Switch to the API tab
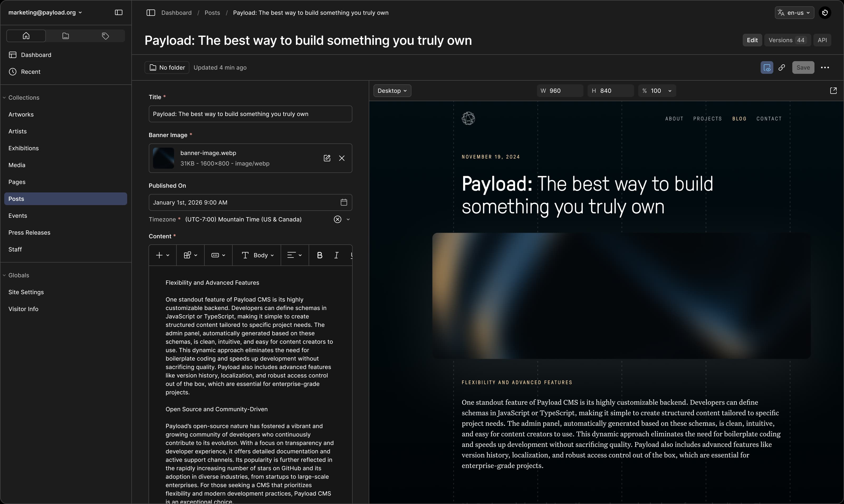Screen dimensions: 844x504 (x=822, y=40)
